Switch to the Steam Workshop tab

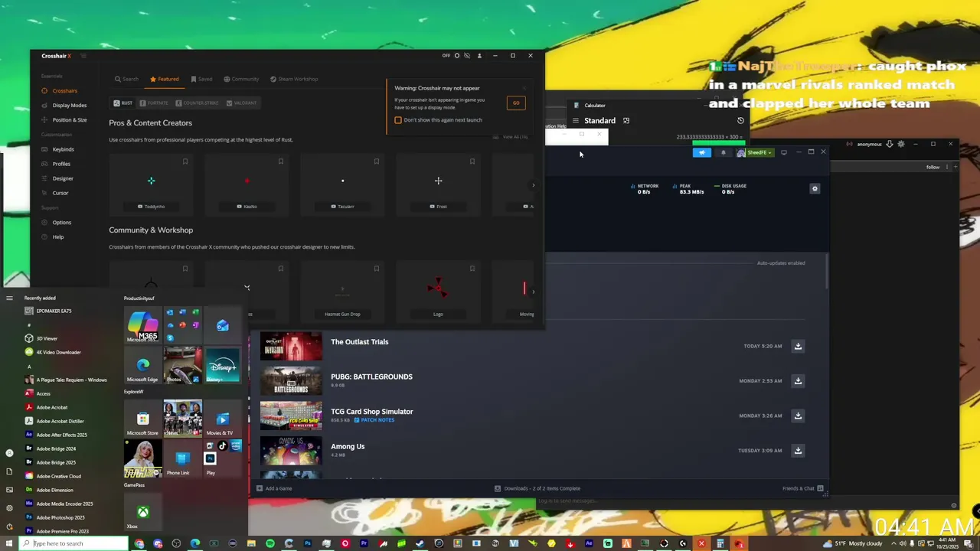pyautogui.click(x=293, y=79)
